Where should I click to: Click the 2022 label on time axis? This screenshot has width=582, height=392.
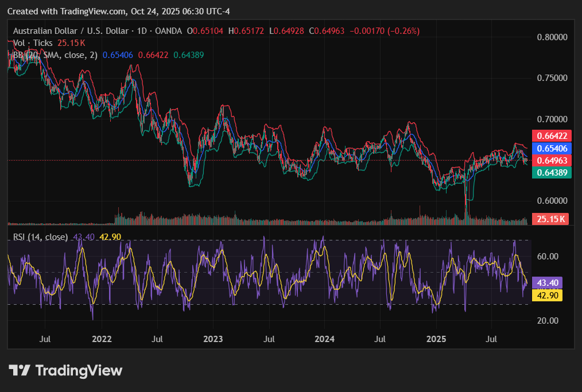tap(102, 339)
